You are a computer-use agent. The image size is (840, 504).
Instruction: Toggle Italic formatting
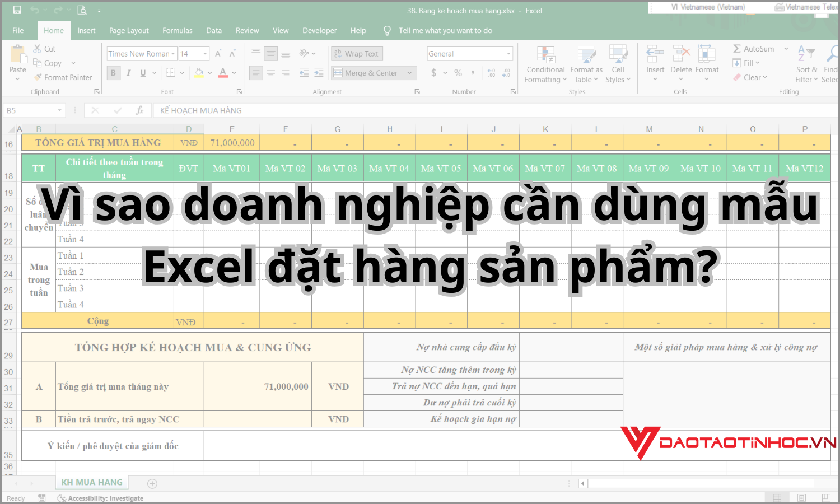coord(128,73)
